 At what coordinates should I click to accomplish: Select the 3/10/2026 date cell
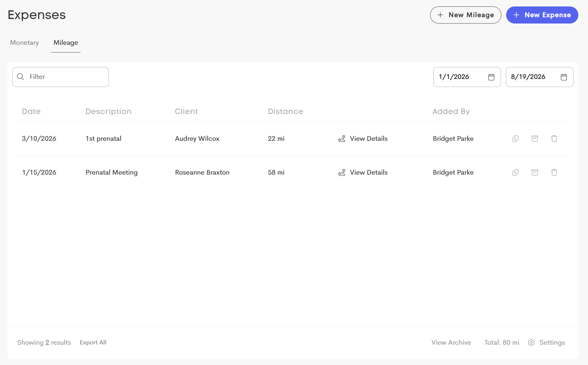pyautogui.click(x=39, y=139)
